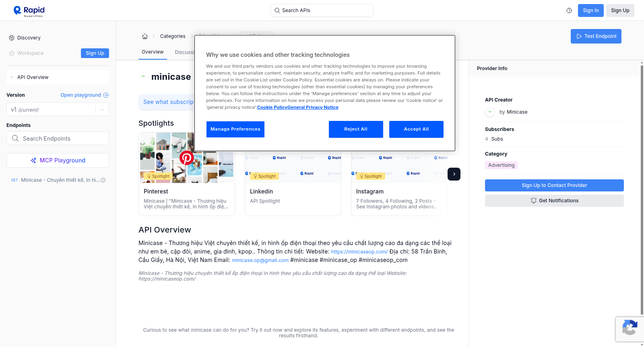The height and width of the screenshot is (347, 644).
Task: Open the minicaseop.com website link
Action: (x=359, y=252)
